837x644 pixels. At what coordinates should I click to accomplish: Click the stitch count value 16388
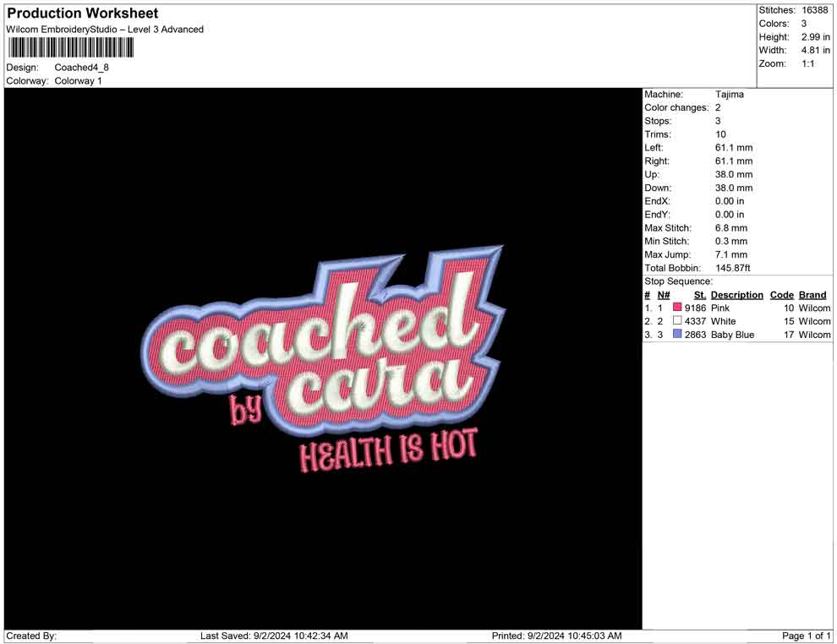[x=815, y=10]
